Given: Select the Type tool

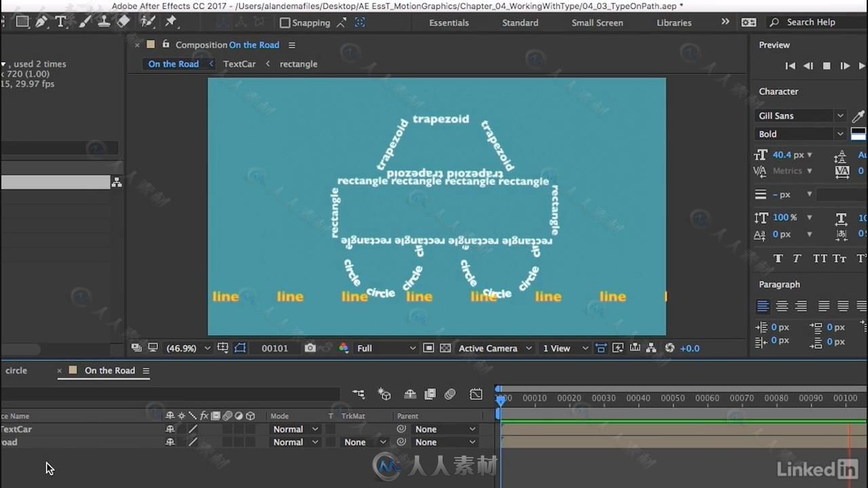Looking at the screenshot, I should [x=61, y=22].
